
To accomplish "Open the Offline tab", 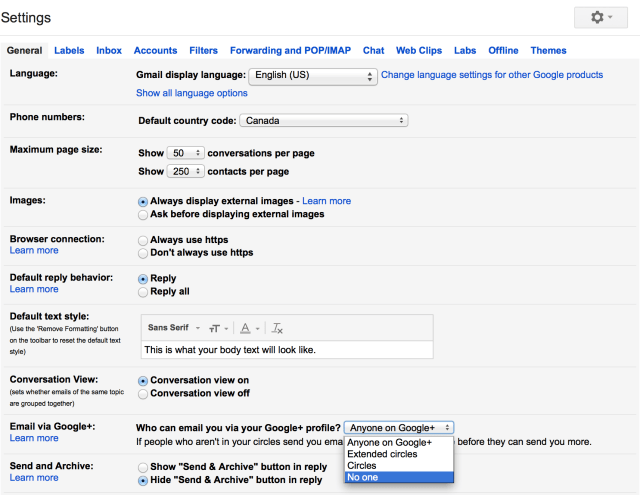I will (503, 51).
